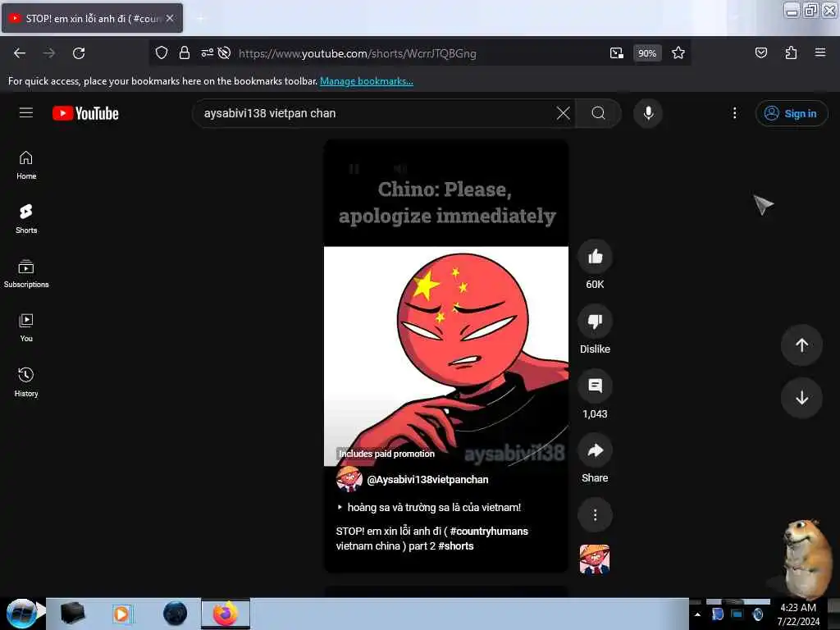The image size is (840, 630).
Task: Open Home in the YouTube sidebar
Action: point(25,165)
